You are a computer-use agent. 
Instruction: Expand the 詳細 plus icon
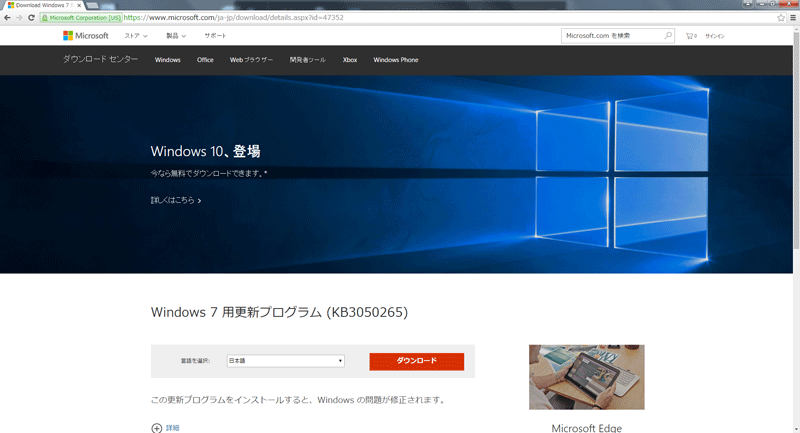click(157, 428)
